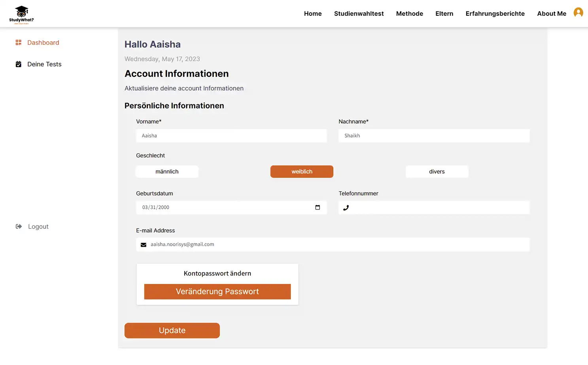
Task: Click the Telefonnummer input field
Action: (434, 207)
